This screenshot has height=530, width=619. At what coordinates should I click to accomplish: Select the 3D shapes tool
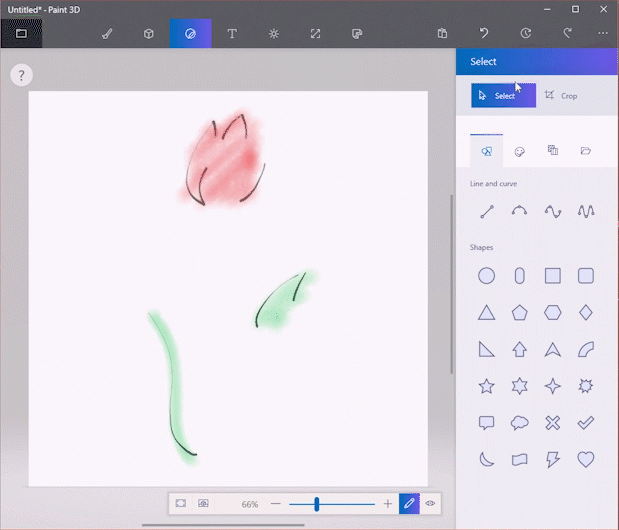(x=148, y=33)
